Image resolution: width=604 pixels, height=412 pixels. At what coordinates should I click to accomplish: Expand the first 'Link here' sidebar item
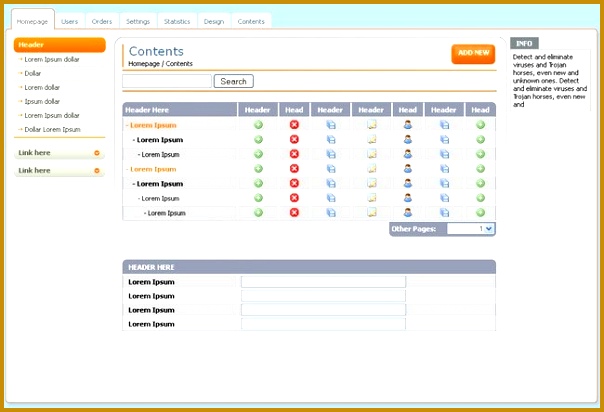96,153
